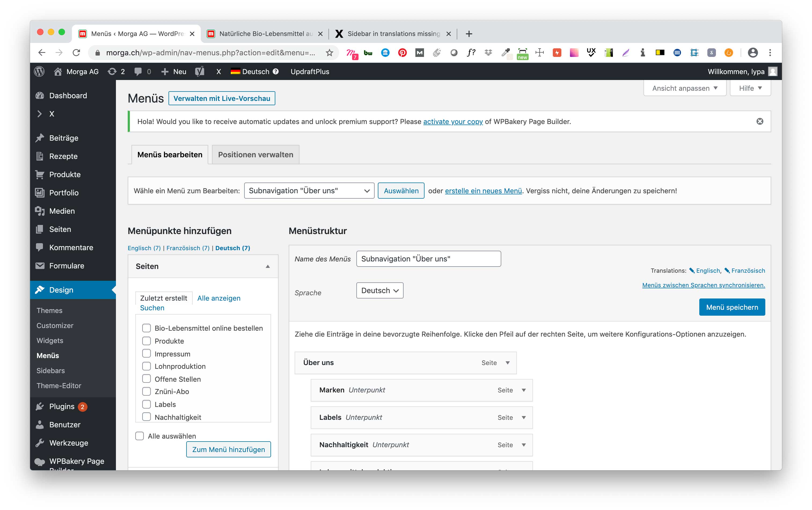Enable the Alle auswählen checkbox
This screenshot has width=812, height=510.
[140, 436]
